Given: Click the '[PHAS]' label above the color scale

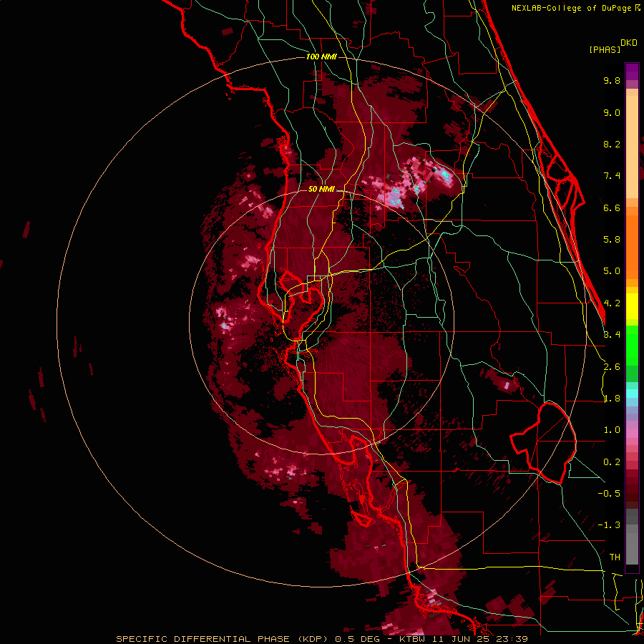Looking at the screenshot, I should pos(605,49).
